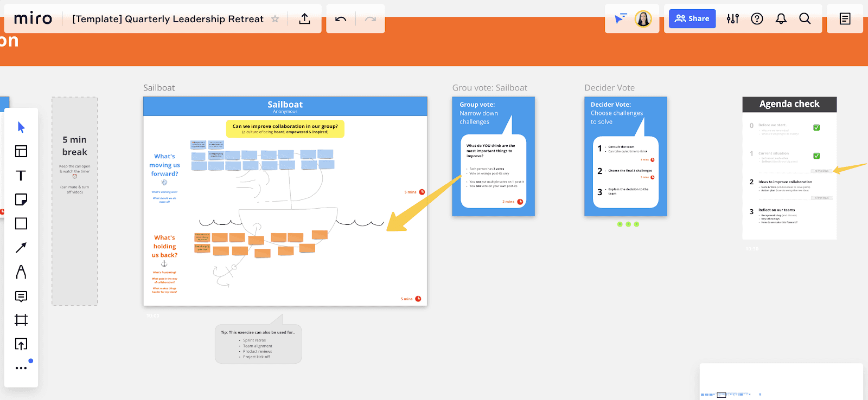Open board settings sliders icon
The image size is (868, 400).
pos(733,19)
